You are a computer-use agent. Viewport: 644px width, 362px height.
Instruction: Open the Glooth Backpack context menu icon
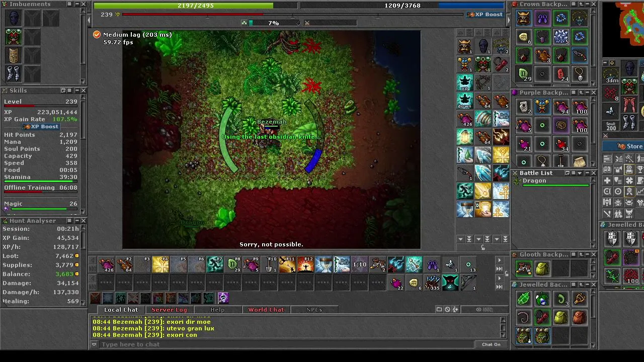click(x=574, y=254)
